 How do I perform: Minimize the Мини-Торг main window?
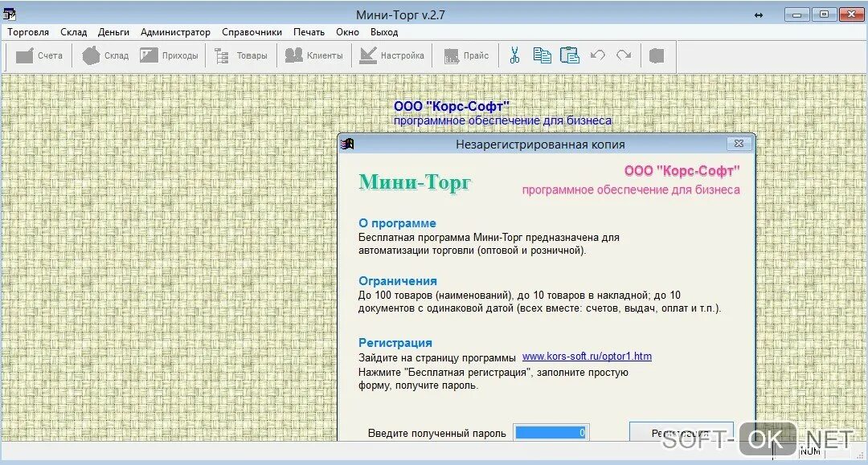point(797,14)
